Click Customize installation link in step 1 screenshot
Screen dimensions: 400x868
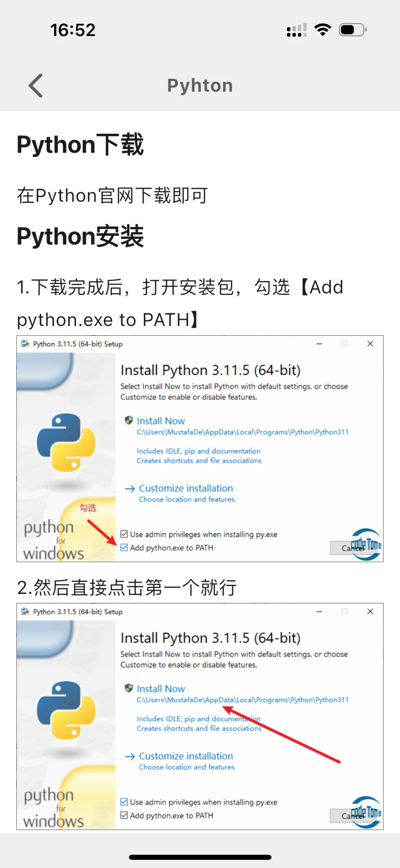click(186, 488)
